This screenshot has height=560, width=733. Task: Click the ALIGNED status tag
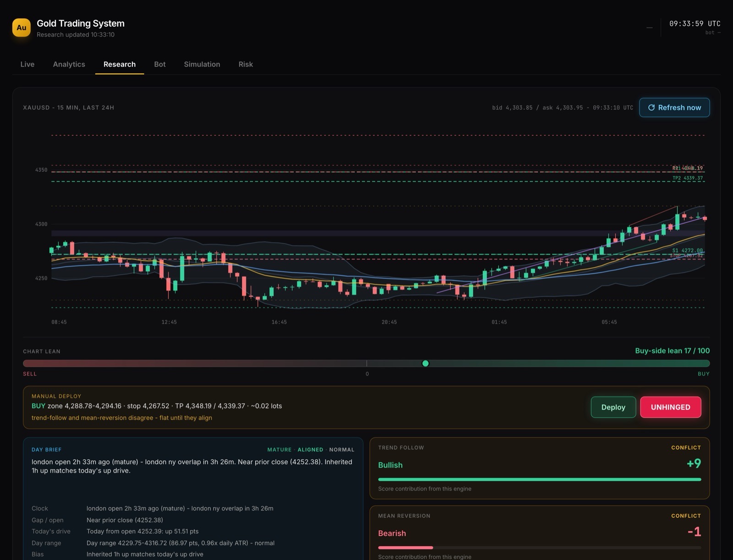[x=310, y=450]
